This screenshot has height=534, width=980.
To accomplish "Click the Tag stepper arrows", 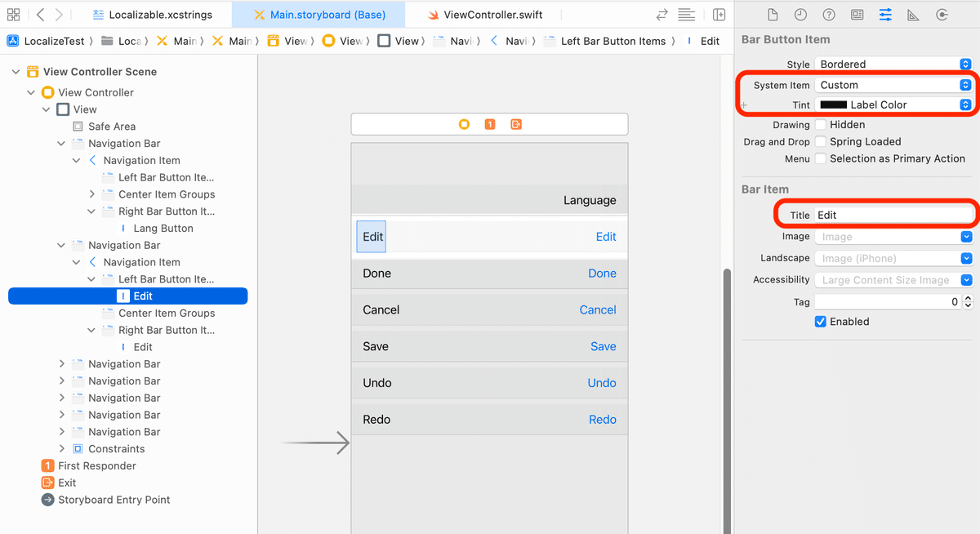I will tap(969, 301).
